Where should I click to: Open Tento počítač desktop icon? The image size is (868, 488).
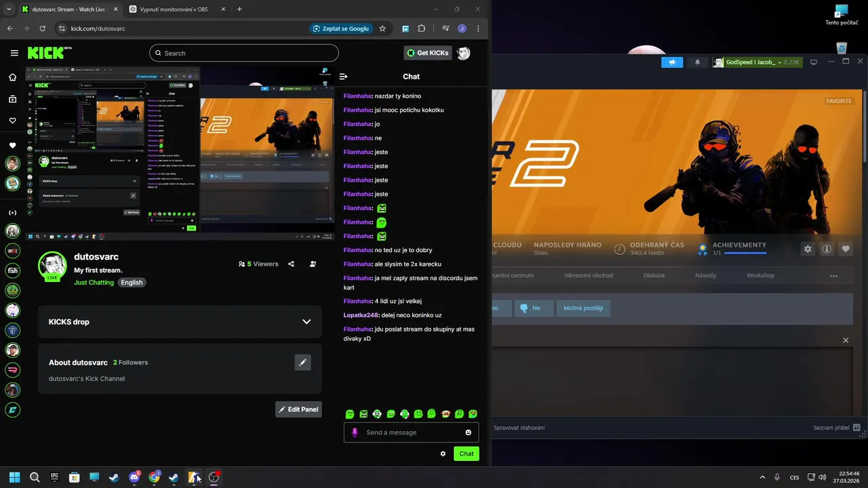tap(842, 15)
